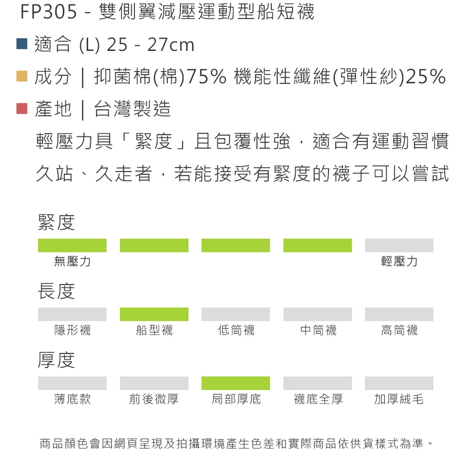Click the color disclaimer text at bottom
Viewport: 476px width, 476px height.
click(x=237, y=444)
